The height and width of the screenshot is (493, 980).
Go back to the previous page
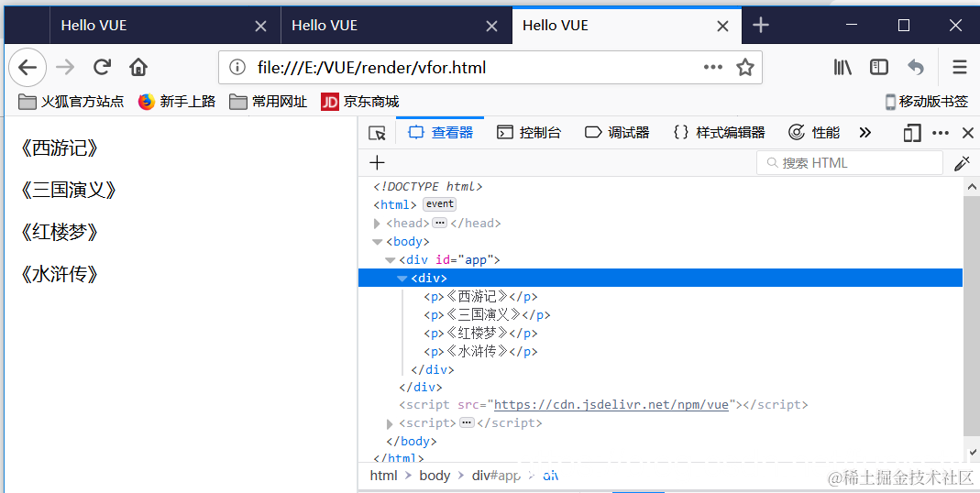[x=28, y=67]
